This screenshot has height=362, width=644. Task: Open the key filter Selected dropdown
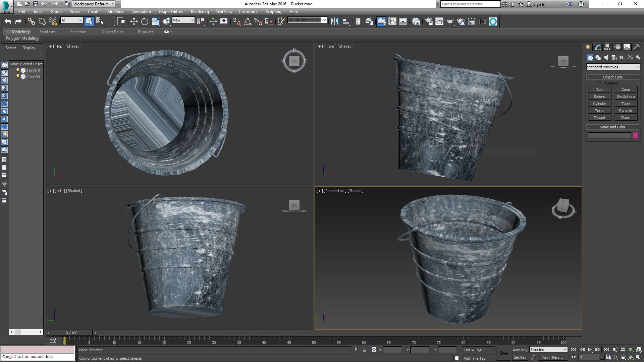[x=548, y=350]
